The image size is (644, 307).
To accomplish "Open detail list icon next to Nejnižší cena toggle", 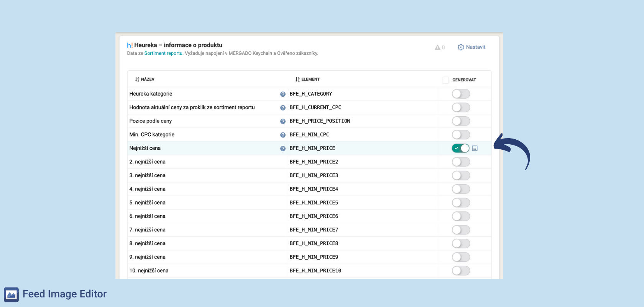I will [475, 148].
